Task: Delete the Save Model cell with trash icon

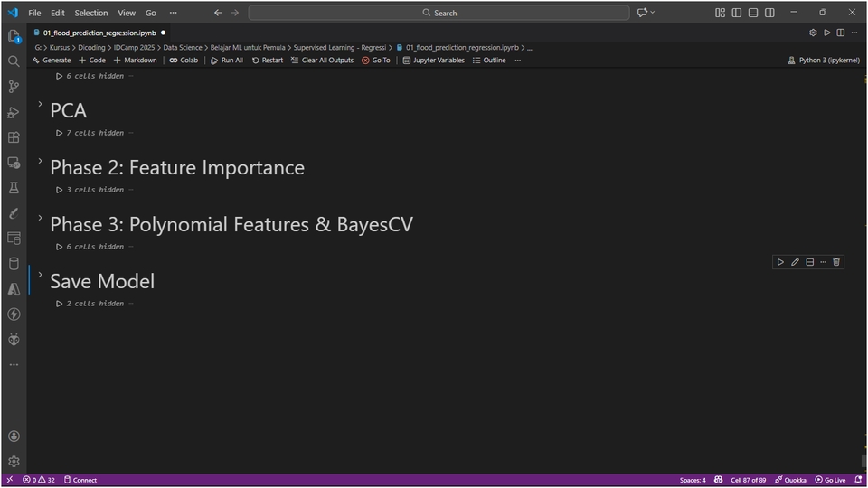Action: (836, 262)
